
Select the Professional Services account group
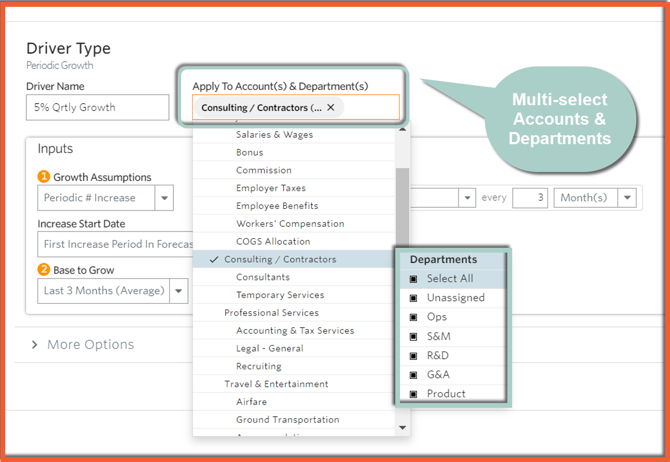271,313
